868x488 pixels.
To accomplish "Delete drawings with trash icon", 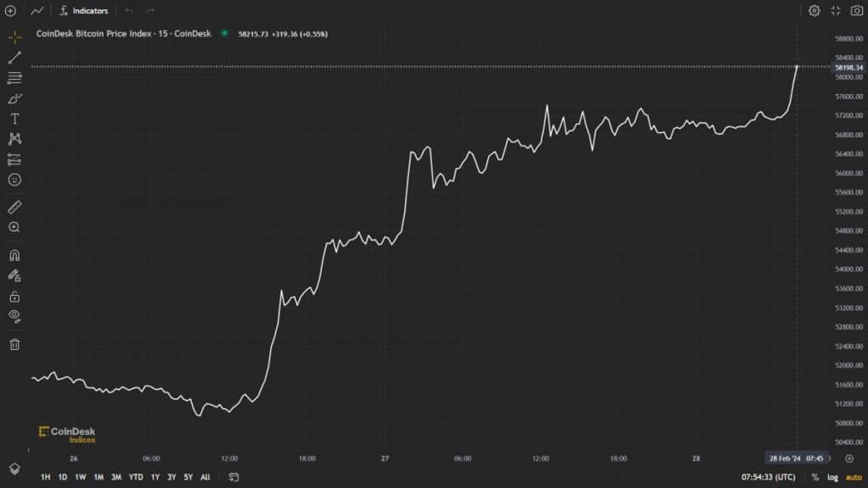I will (x=14, y=344).
